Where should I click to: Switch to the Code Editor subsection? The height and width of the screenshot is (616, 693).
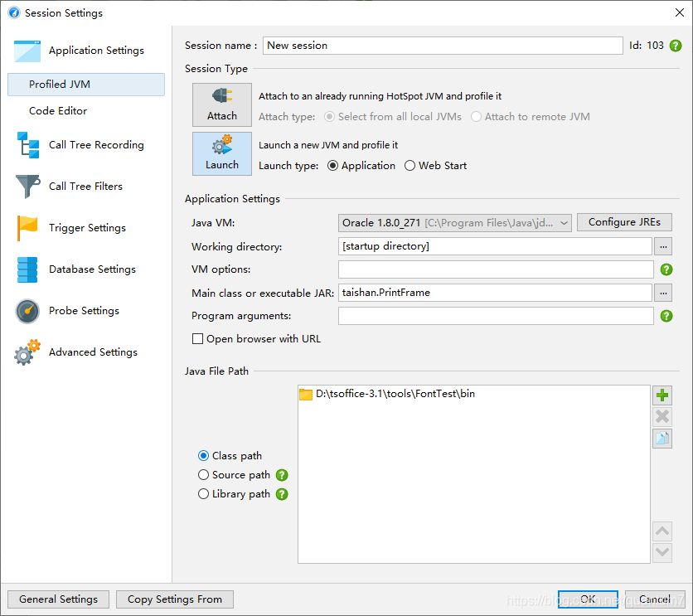(x=58, y=111)
